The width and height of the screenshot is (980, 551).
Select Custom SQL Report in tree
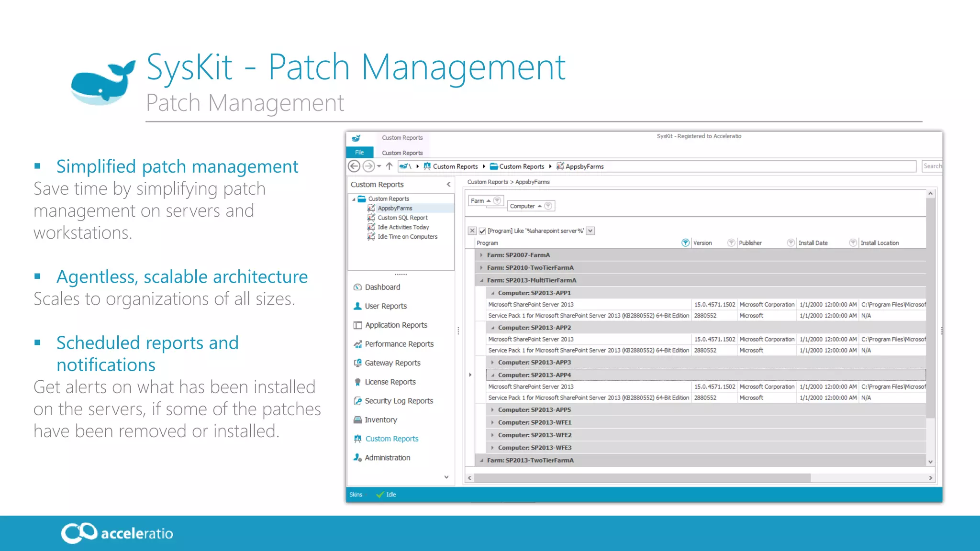click(x=402, y=218)
